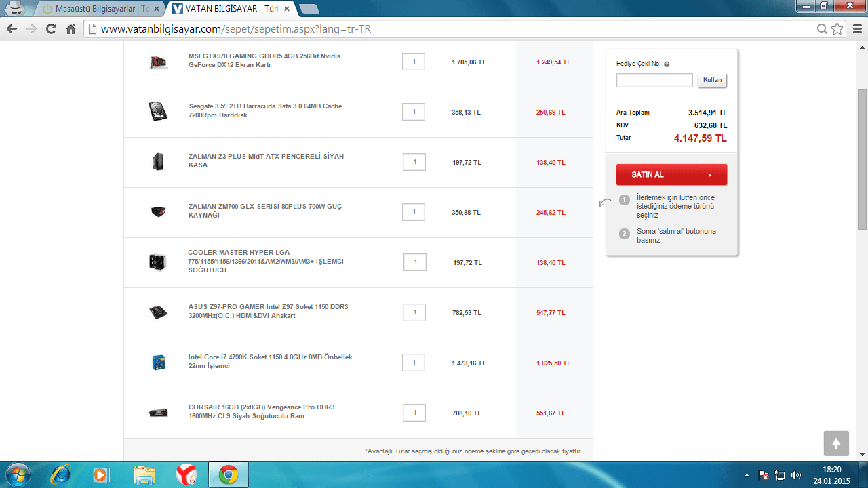Image resolution: width=868 pixels, height=488 pixels.
Task: Click the scroll-to-top arrow button
Action: tap(836, 443)
